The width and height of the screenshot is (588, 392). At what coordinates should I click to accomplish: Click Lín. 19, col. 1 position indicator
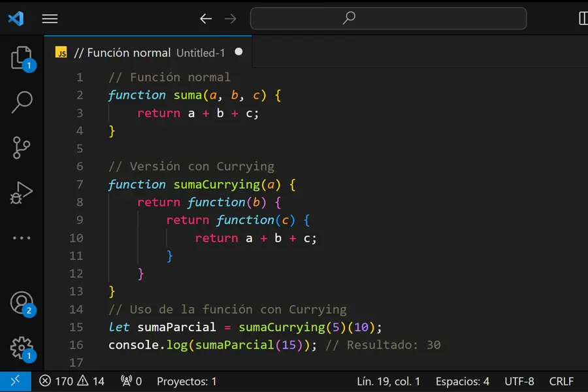tap(388, 382)
